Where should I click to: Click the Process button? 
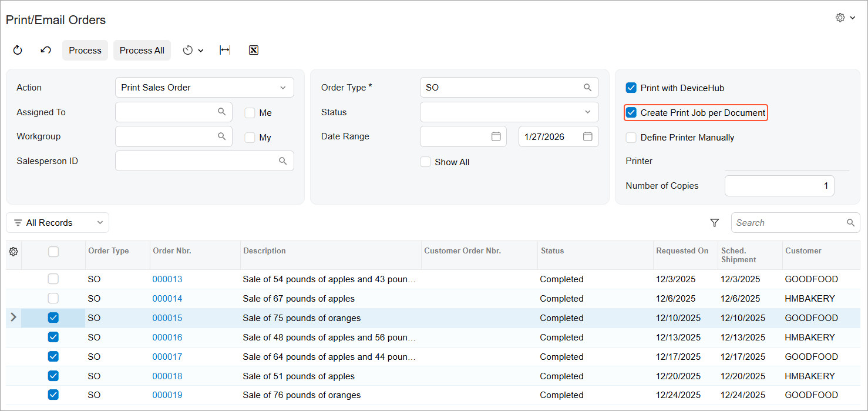pyautogui.click(x=85, y=51)
